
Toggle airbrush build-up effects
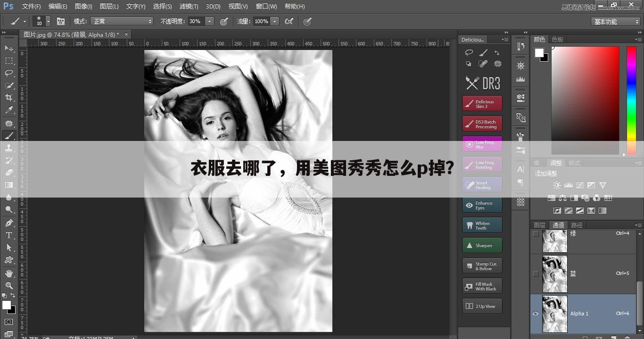[289, 21]
